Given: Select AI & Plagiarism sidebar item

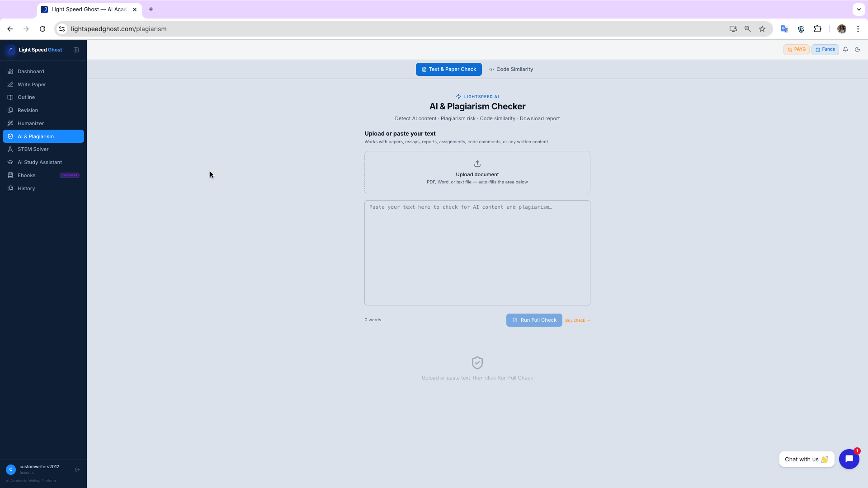Looking at the screenshot, I should (x=43, y=136).
